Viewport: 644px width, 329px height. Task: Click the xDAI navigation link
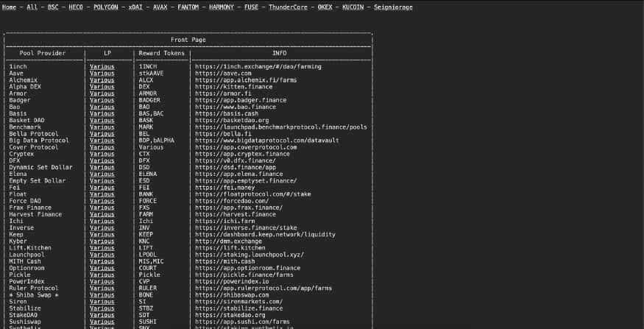[135, 7]
